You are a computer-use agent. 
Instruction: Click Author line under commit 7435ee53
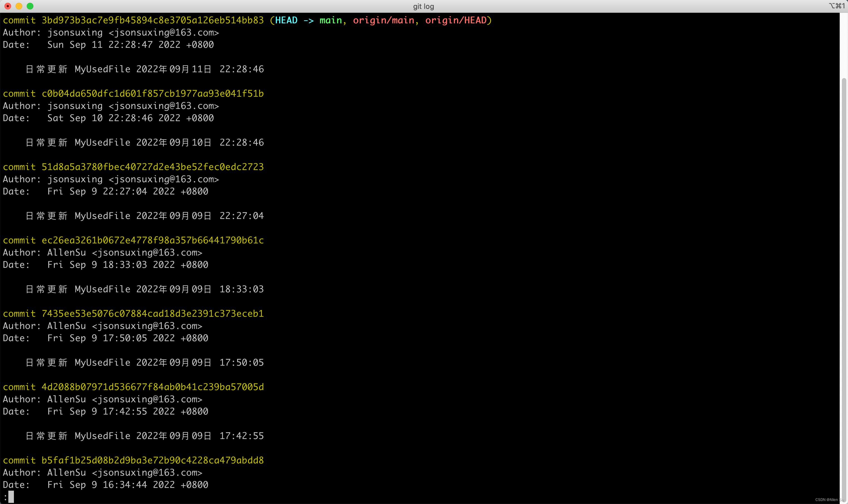103,326
